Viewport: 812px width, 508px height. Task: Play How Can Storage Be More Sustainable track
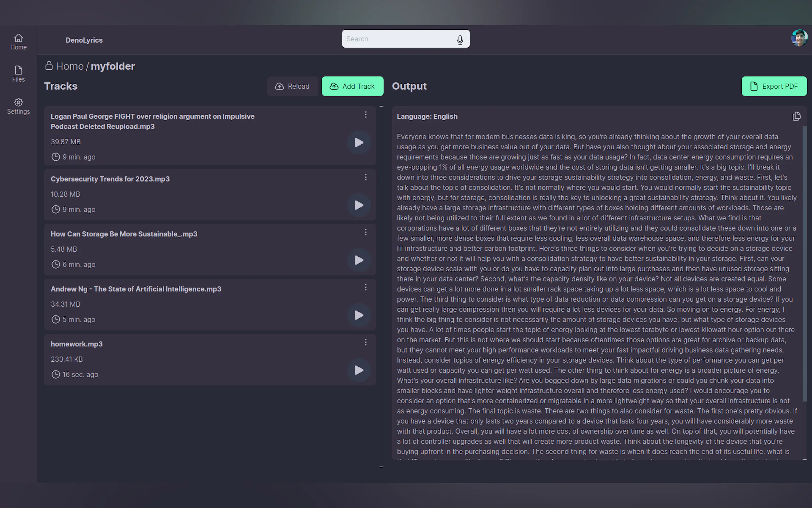(358, 260)
